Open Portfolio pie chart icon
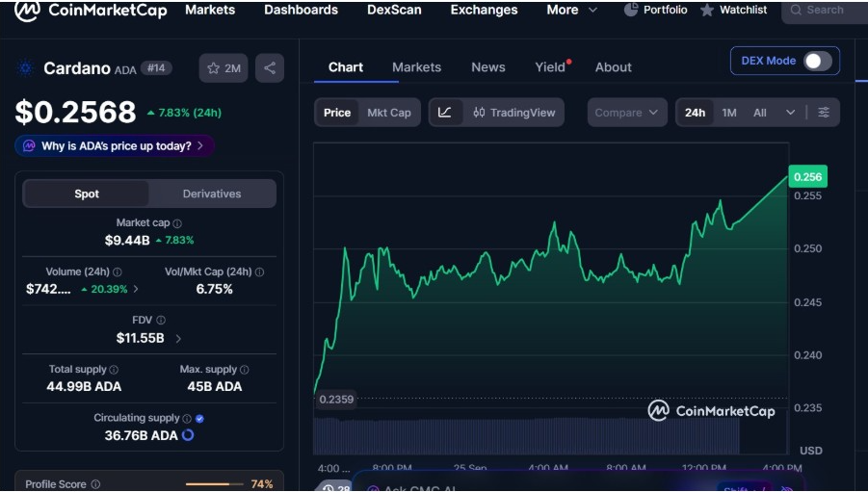 point(631,10)
